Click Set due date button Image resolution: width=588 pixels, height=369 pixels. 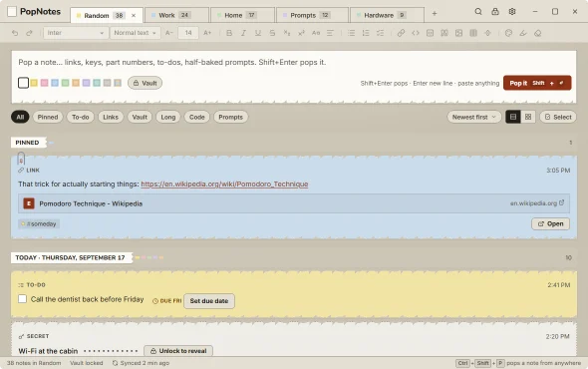[209, 301]
